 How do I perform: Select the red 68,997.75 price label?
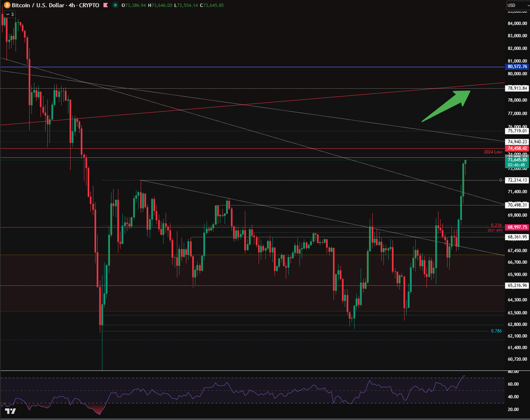click(517, 227)
